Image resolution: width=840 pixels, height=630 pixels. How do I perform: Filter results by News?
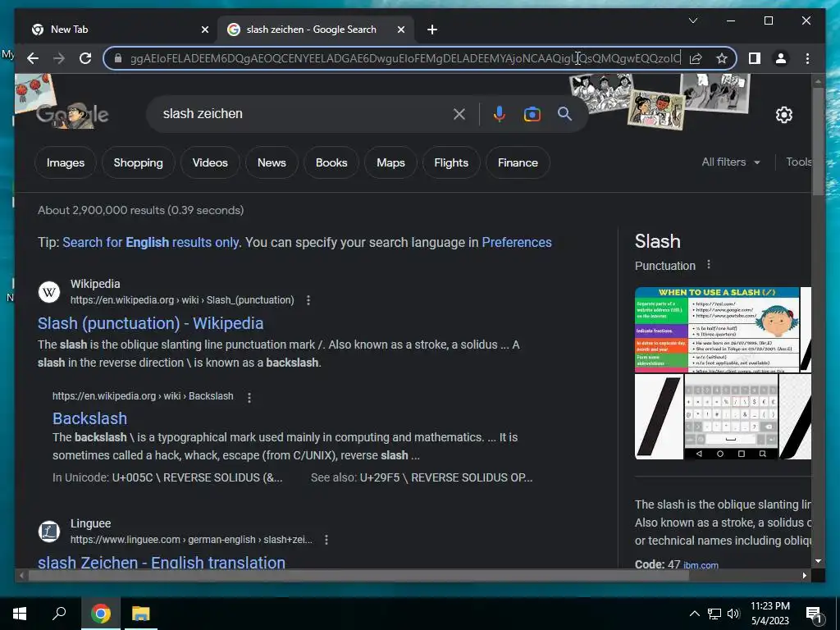click(x=272, y=163)
